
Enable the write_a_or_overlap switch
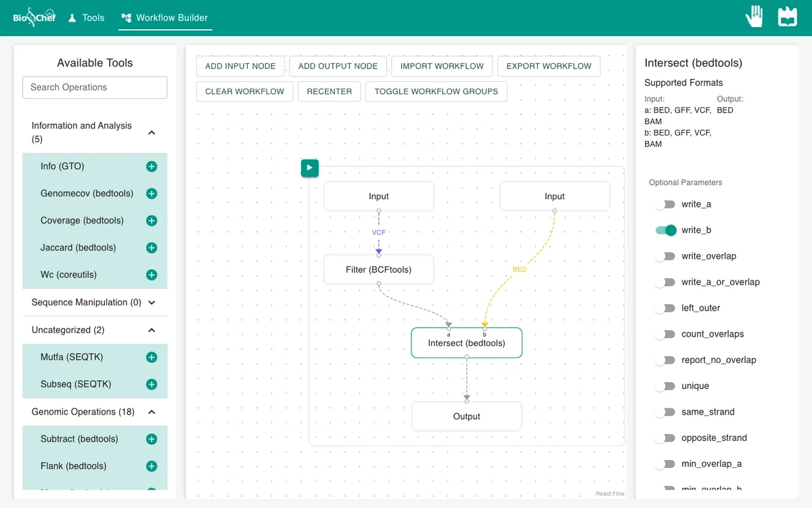click(666, 282)
